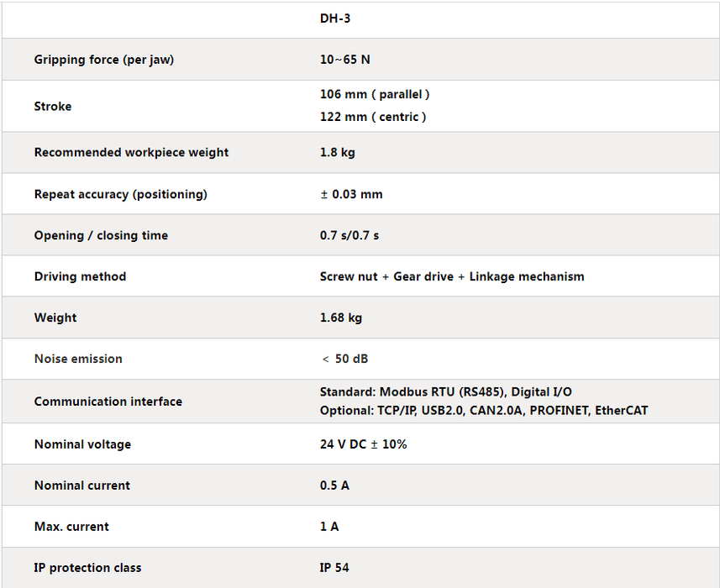This screenshot has width=720, height=588.
Task: Select the Screw nut + Gear drive text
Action: 386,276
